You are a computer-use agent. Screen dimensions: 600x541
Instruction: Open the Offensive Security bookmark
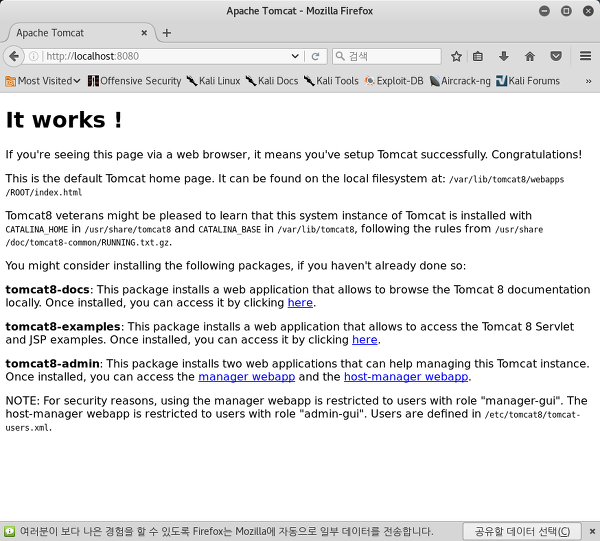tap(134, 81)
